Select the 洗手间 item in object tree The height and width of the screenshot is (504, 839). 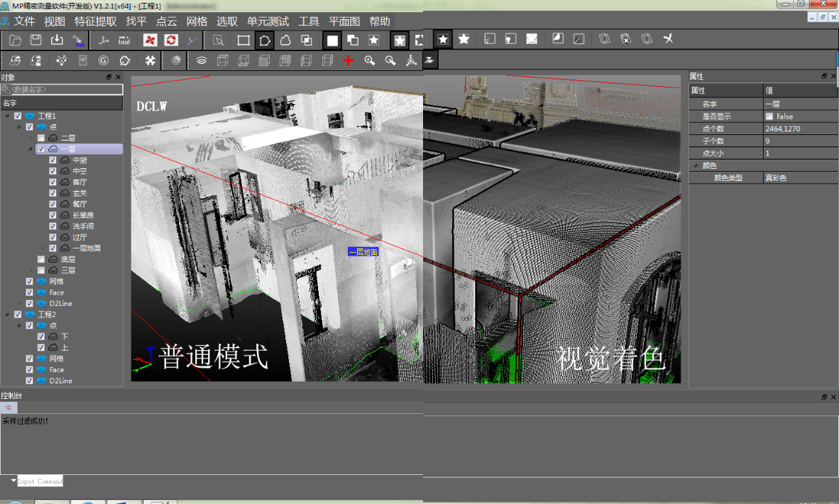(83, 226)
